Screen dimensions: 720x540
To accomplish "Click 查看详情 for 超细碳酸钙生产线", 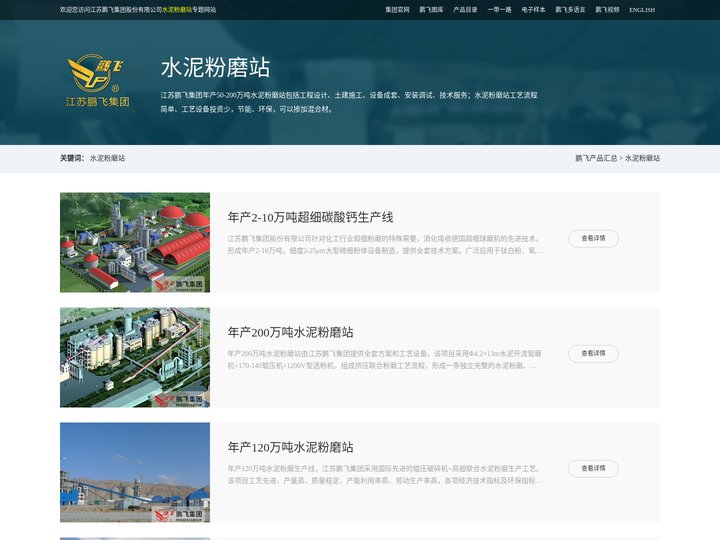I will (593, 238).
